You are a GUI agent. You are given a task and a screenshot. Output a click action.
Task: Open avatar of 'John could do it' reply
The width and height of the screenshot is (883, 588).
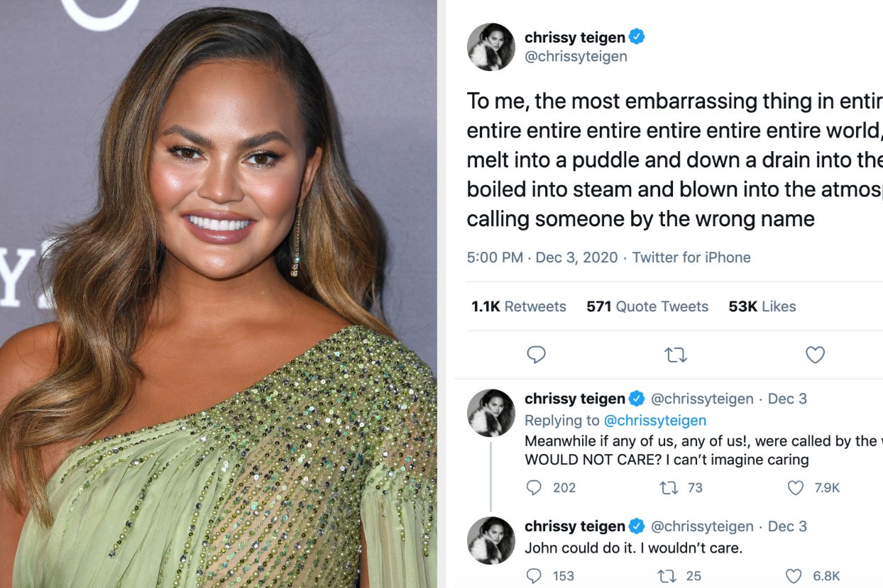[x=490, y=540]
